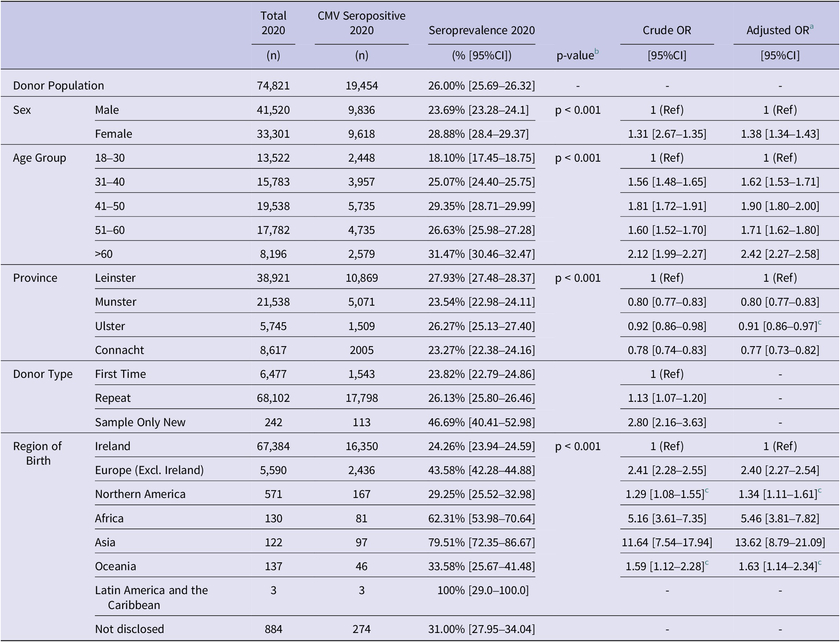Viewport: 840px width, 642px height.
Task: Click footnote 'c' on Northern America adjusted OR
Action: coord(820,491)
